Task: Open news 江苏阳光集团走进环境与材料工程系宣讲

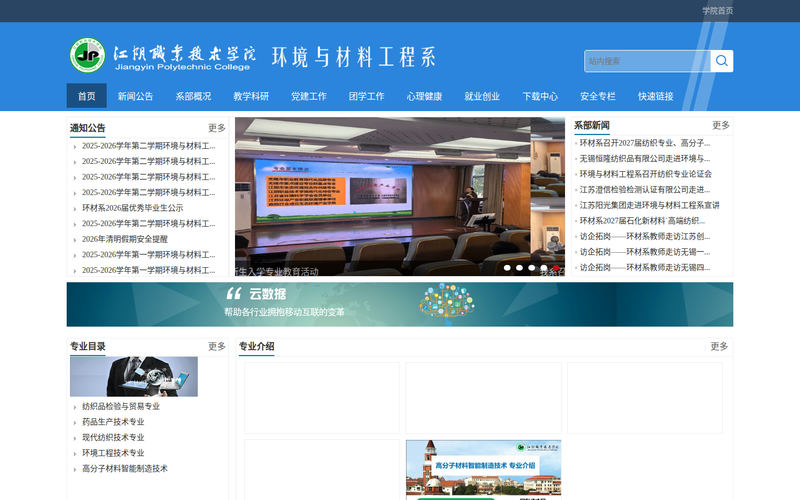Action: coord(649,205)
